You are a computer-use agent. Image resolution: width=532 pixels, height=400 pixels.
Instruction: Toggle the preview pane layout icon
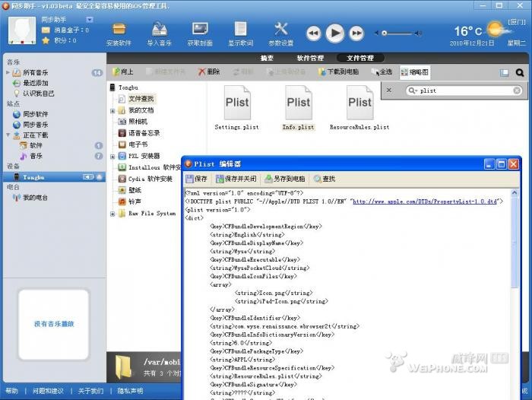504,73
